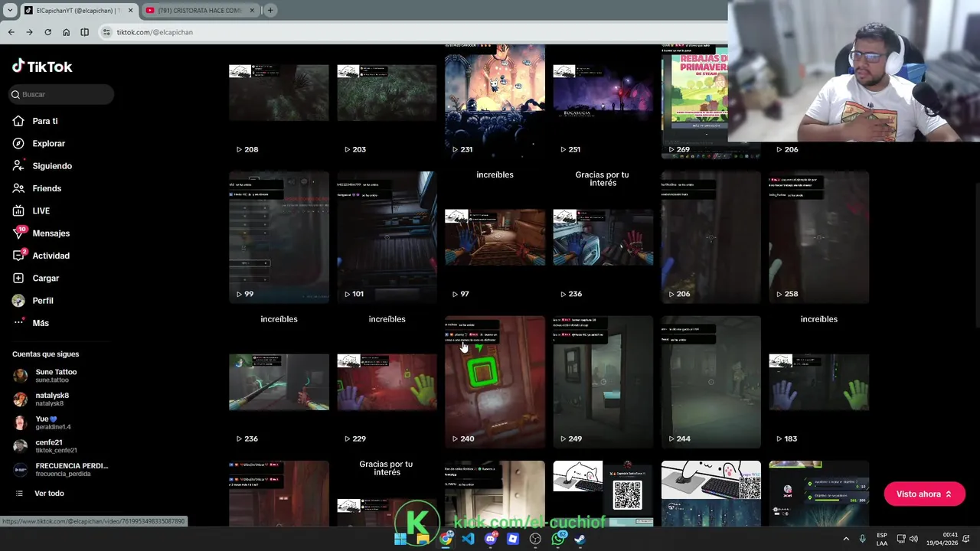This screenshot has width=980, height=551.
Task: Open the video with 183 views
Action: tap(818, 382)
